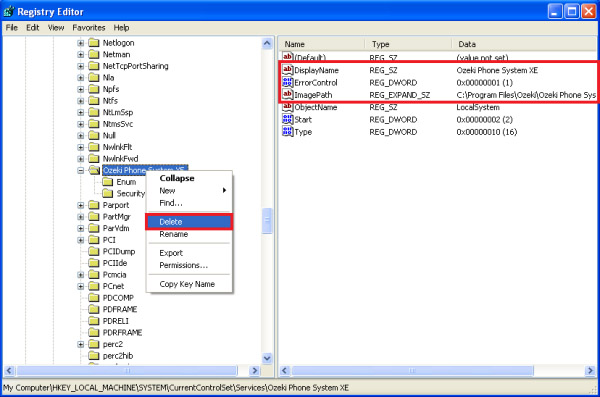Viewport: 600px width, 397px height.
Task: Select the DisplayName string value icon
Action: pyautogui.click(x=287, y=70)
